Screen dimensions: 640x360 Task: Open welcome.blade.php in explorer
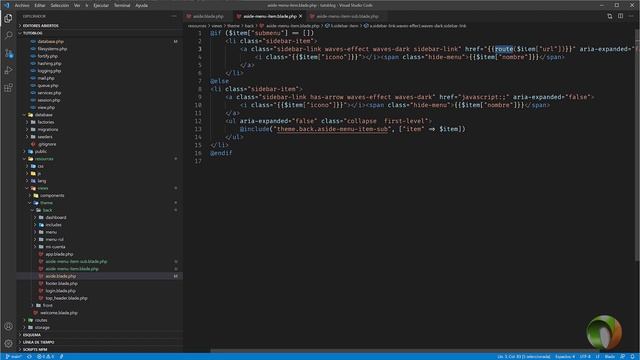coord(59,313)
